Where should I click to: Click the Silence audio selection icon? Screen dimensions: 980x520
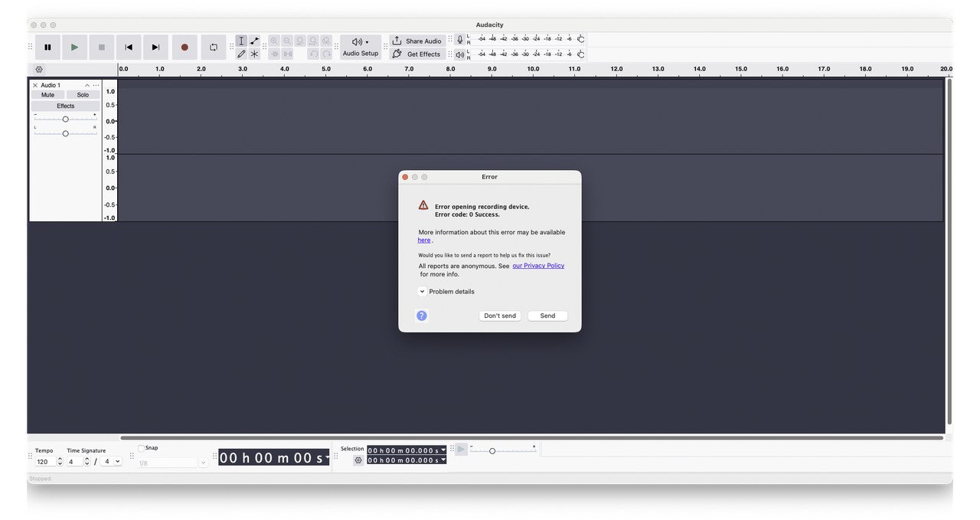(287, 54)
